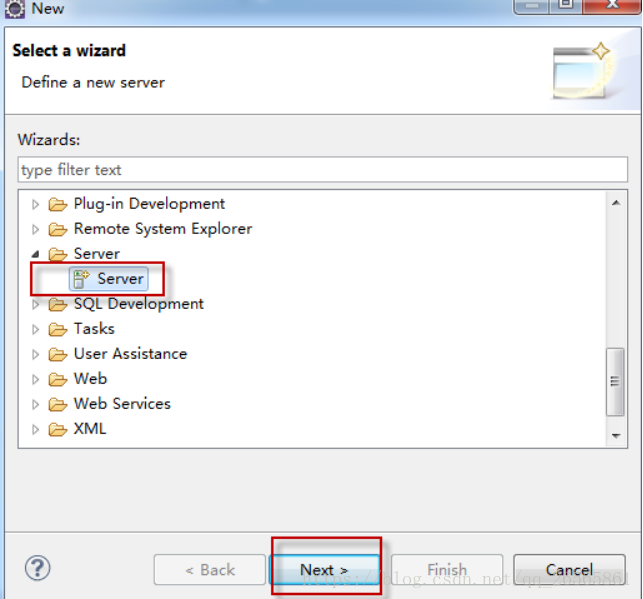Click the Web Services folder icon
643x599 pixels.
coord(57,404)
